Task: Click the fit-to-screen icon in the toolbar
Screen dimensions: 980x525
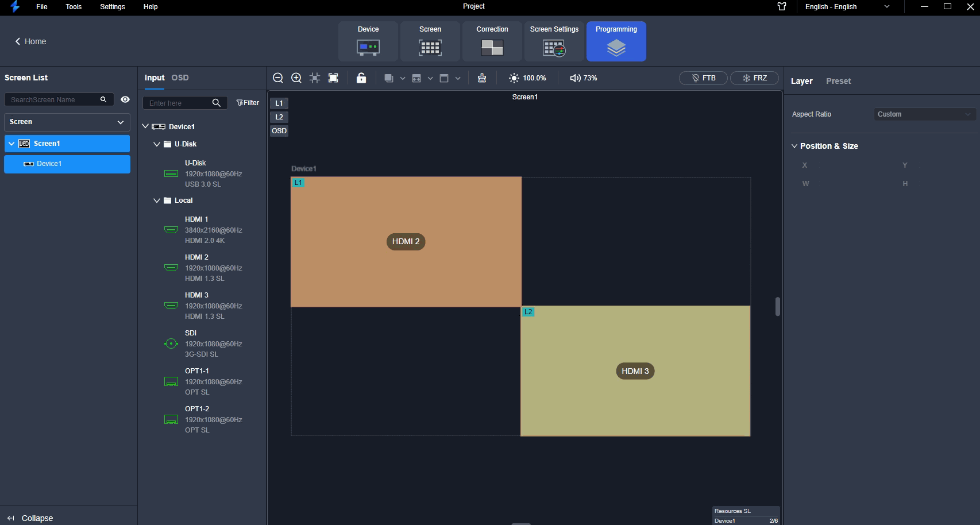Action: [x=333, y=78]
